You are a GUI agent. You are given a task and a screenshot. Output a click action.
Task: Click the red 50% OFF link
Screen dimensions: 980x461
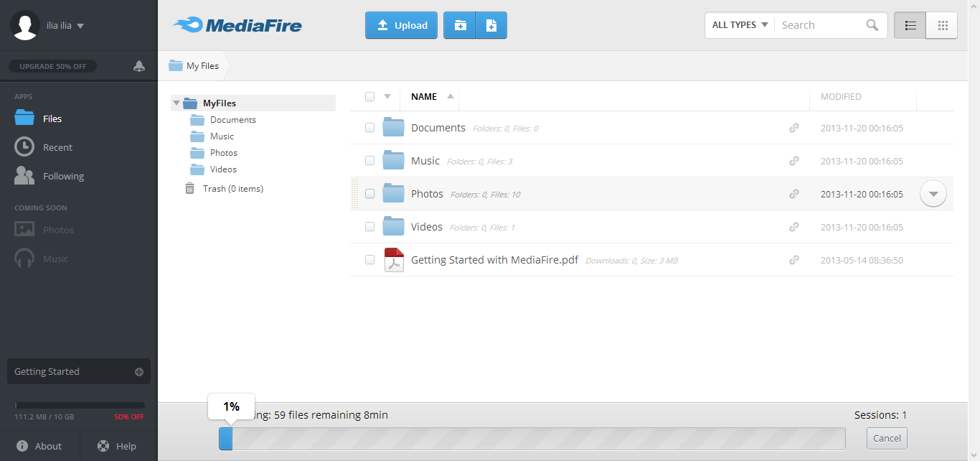click(x=129, y=417)
